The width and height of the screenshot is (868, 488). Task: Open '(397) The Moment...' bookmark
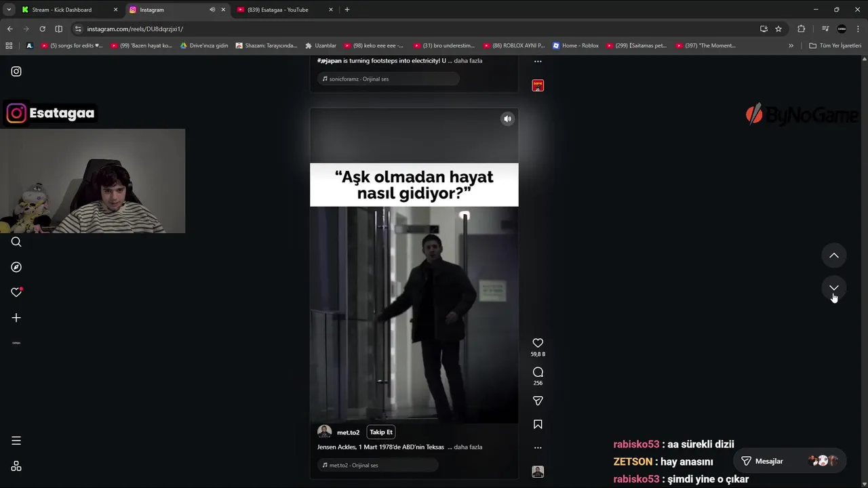pos(706,45)
